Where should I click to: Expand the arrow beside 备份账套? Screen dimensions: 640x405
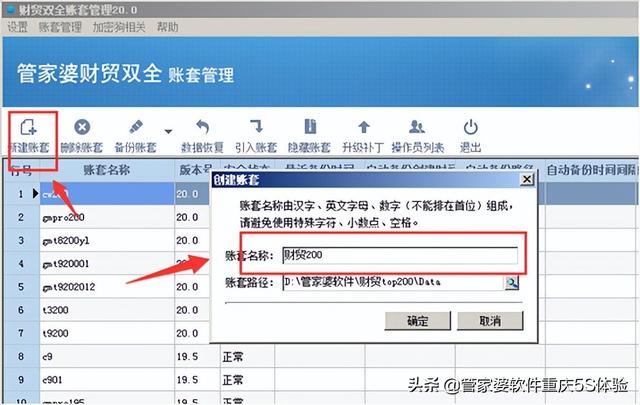pos(168,131)
